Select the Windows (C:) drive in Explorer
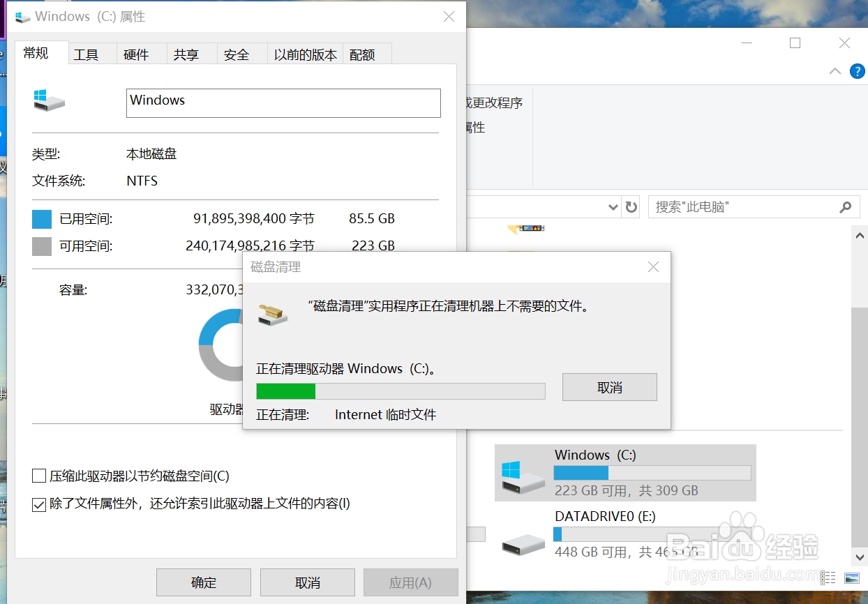This screenshot has width=868, height=604. click(x=625, y=473)
